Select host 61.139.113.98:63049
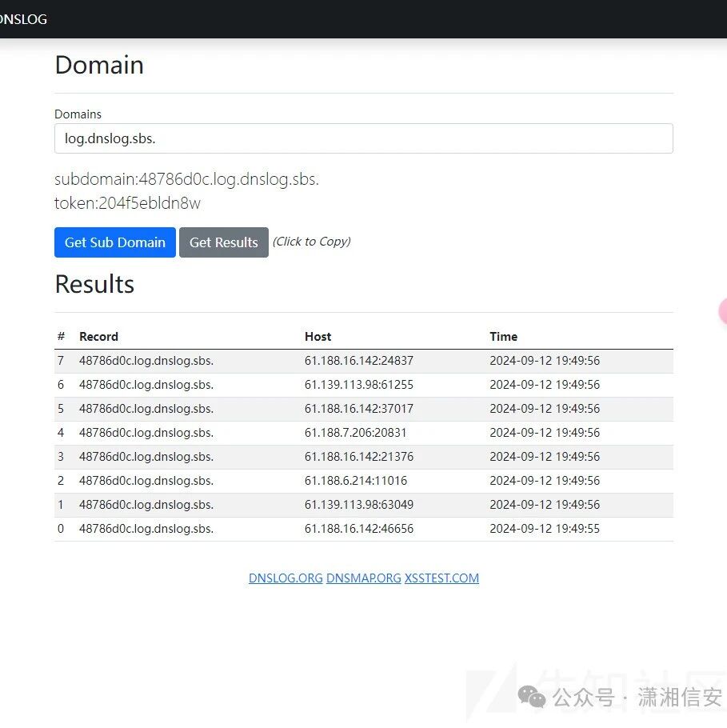 (359, 505)
